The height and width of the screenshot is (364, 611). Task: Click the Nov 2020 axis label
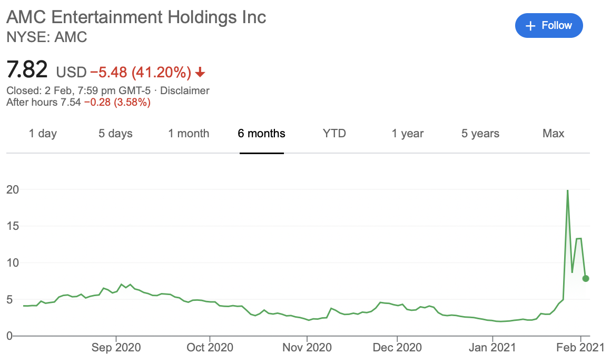coord(307,347)
